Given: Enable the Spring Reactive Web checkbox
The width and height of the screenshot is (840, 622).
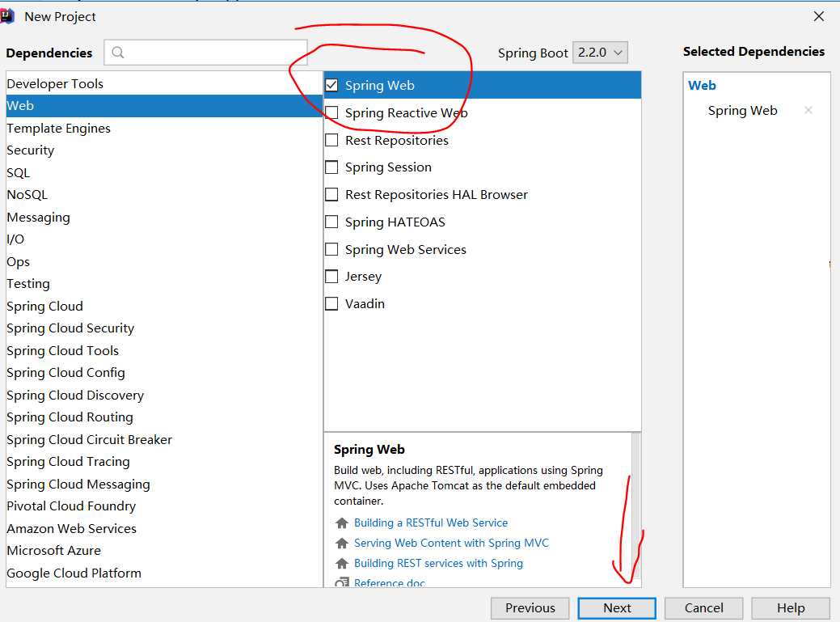Looking at the screenshot, I should click(x=331, y=112).
